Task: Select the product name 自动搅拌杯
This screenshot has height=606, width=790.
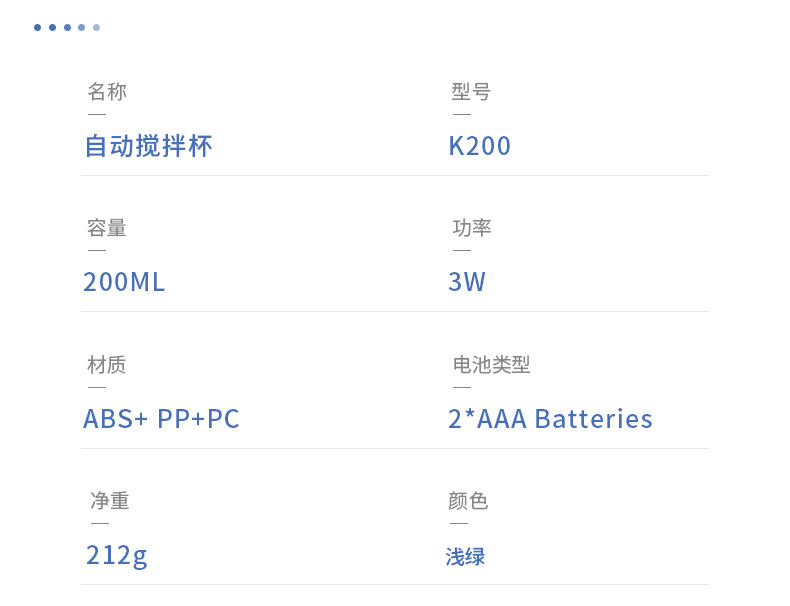Action: pos(149,146)
